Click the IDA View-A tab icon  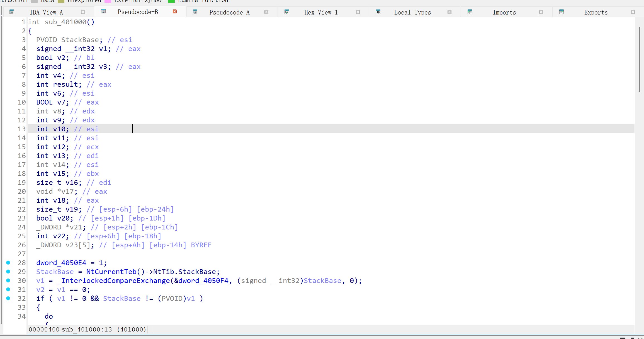click(12, 12)
